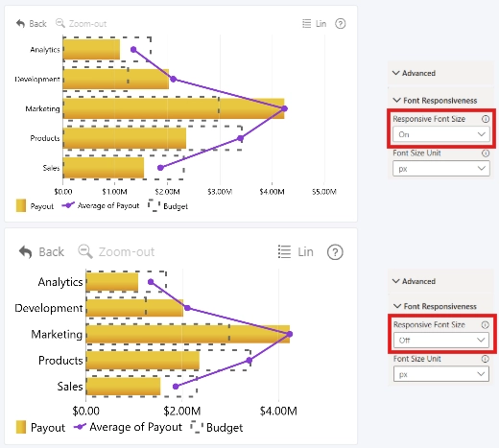Screen dimensions: 499x448
Task: Click Payout legend swatch in top chart
Action: (x=21, y=205)
